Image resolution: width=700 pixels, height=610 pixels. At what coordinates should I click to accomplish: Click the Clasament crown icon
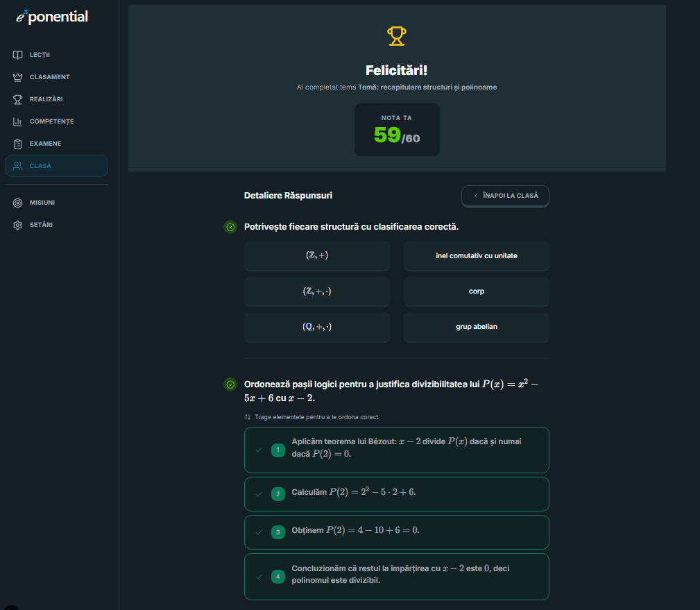click(17, 77)
